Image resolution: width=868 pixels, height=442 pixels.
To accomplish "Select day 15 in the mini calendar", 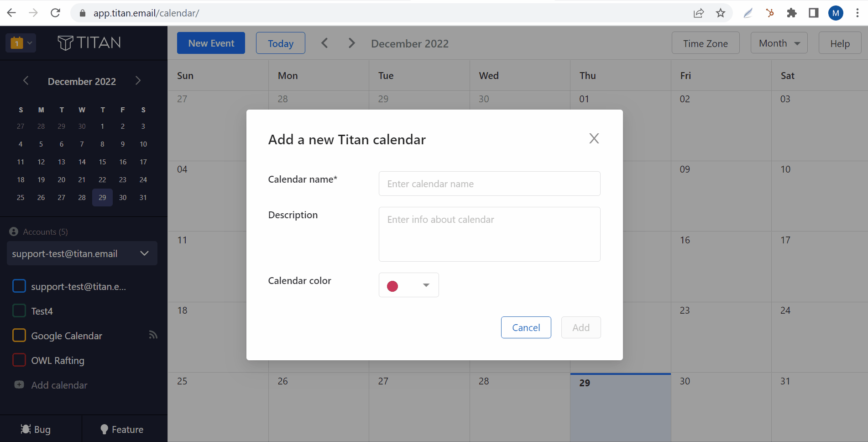I will [102, 162].
